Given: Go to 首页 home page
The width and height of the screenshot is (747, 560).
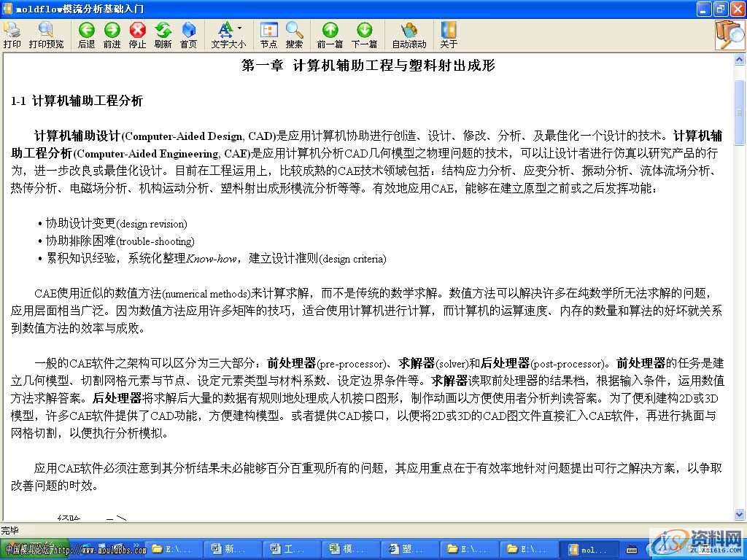Looking at the screenshot, I should pos(188,34).
